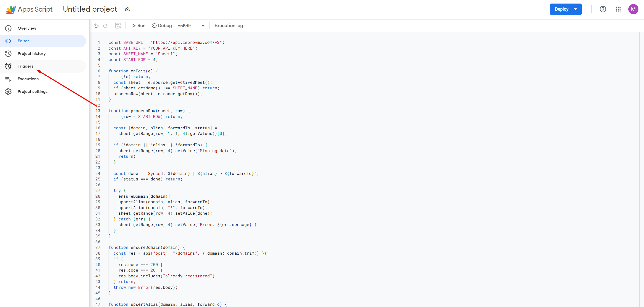This screenshot has width=644, height=307.
Task: Run the selected function
Action: pyautogui.click(x=139, y=26)
